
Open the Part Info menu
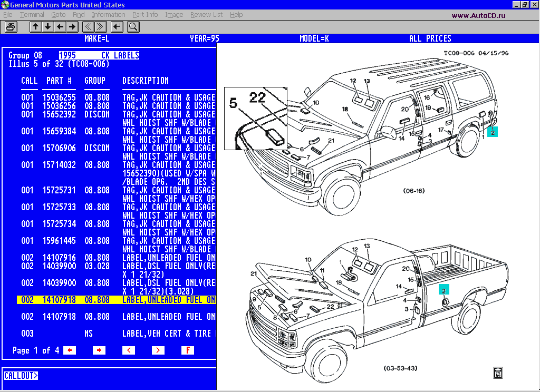(x=145, y=14)
